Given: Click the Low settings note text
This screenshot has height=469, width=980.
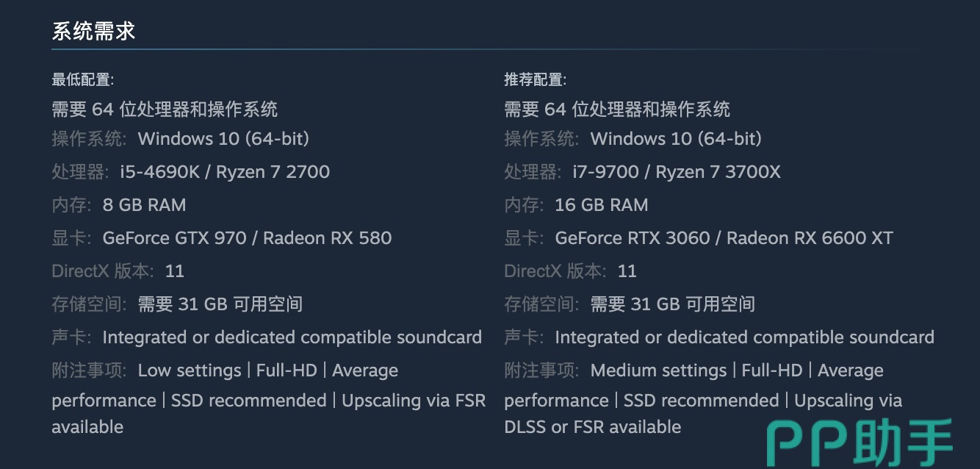Looking at the screenshot, I should coord(190,370).
